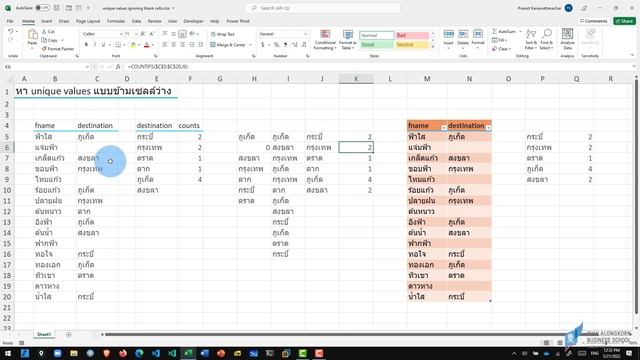Toggle Middle Align vertical alignment
The image size is (640, 360).
tap(173, 34)
